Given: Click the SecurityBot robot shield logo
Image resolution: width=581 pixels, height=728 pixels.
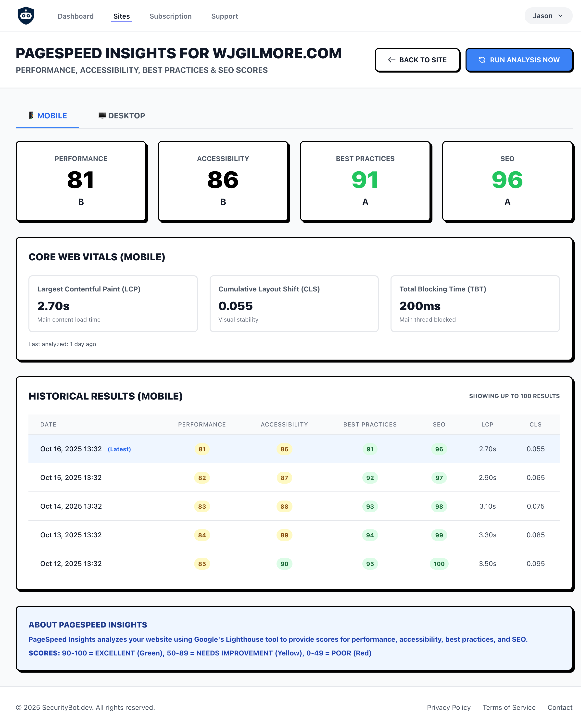Looking at the screenshot, I should [26, 16].
